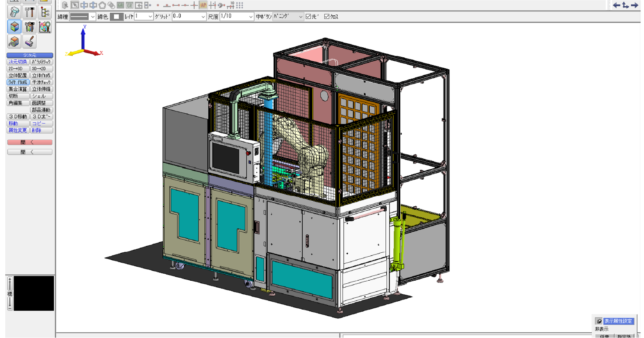The image size is (644, 338).
Task: Click the left arrow icon at top right
Action: point(616,5)
